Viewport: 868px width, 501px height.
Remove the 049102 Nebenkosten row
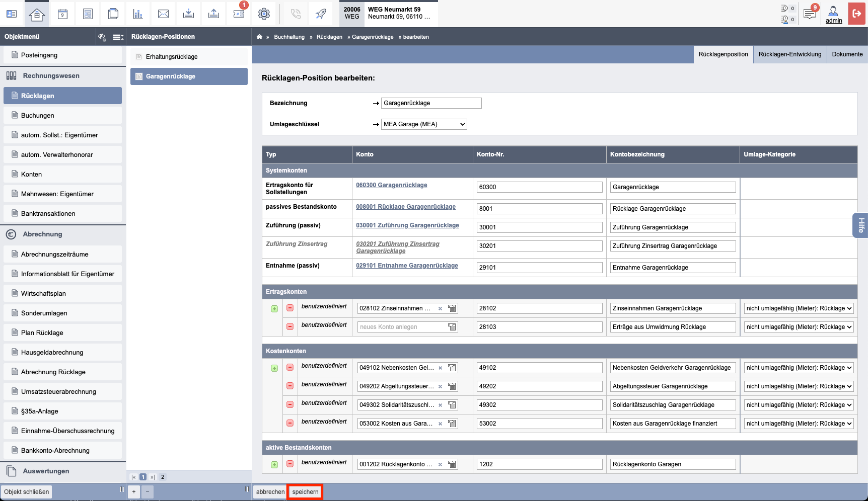click(x=290, y=367)
